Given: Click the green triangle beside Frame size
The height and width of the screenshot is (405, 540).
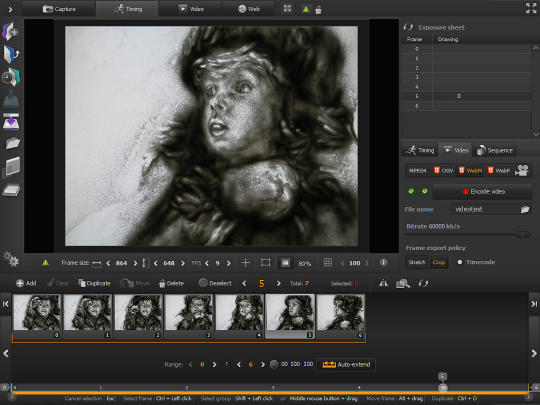Looking at the screenshot, I should pos(45,263).
